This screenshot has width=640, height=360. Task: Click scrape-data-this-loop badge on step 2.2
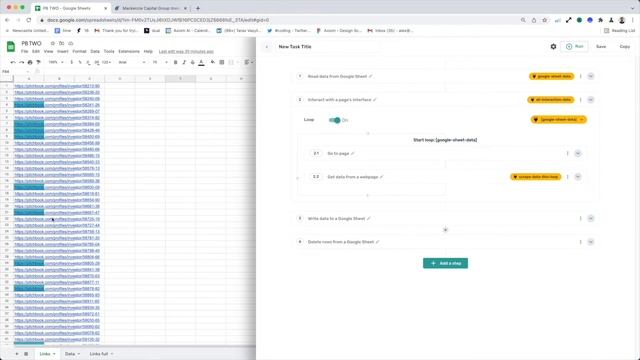tap(536, 177)
